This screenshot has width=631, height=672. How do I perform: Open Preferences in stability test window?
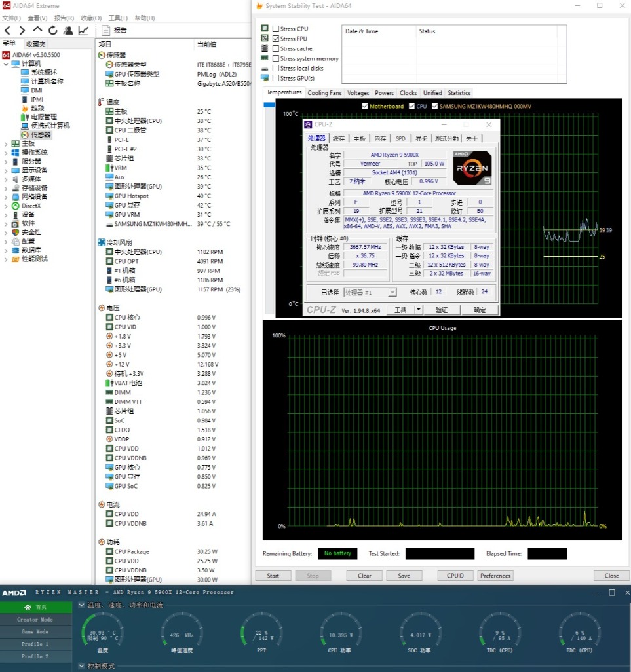495,576
